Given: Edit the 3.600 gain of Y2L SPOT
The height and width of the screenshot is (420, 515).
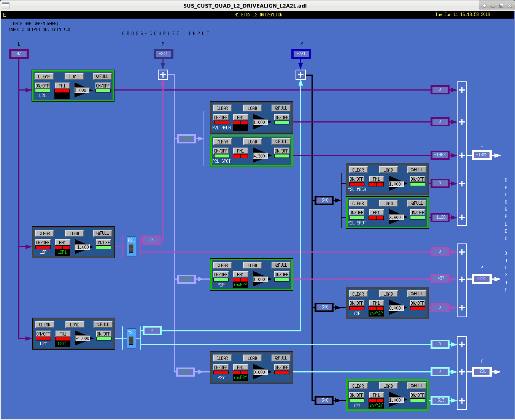Looking at the screenshot, I should coord(396,218).
